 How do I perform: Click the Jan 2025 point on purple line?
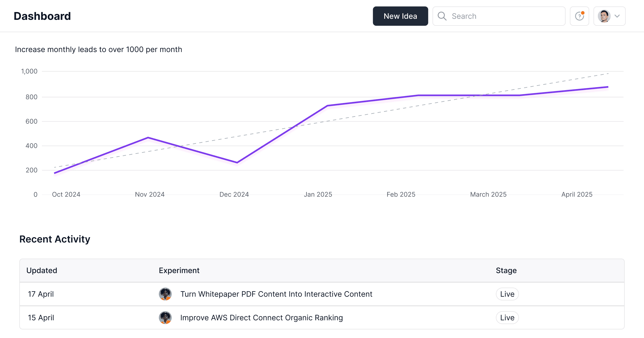pos(327,106)
